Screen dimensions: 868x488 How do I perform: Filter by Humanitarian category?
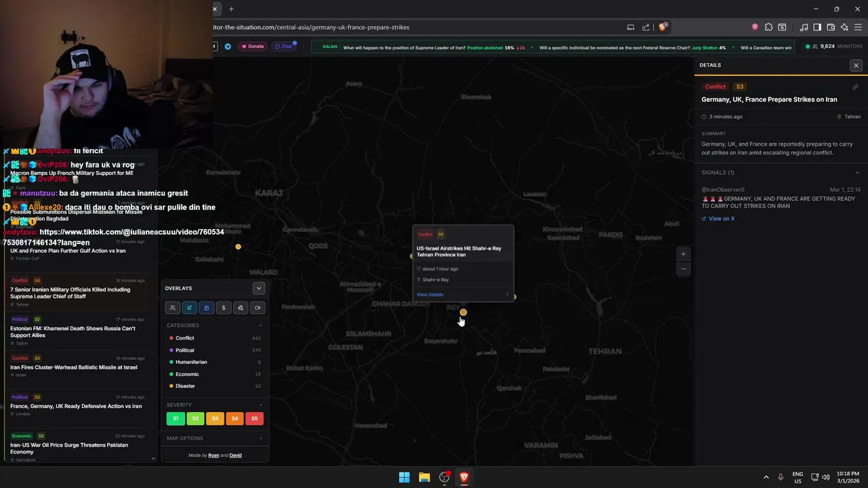(x=214, y=362)
